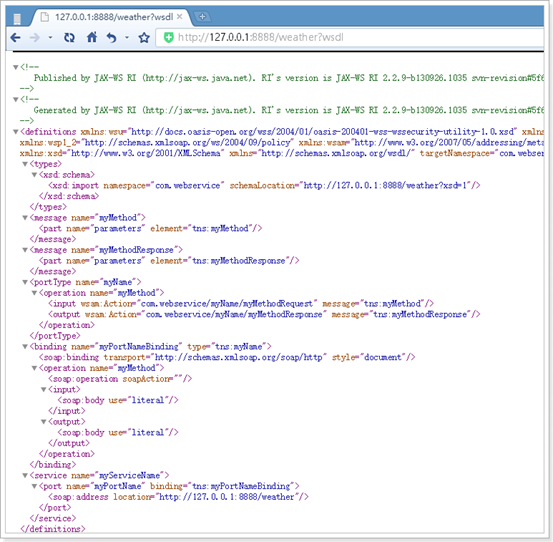Click the closing </binding> tag
553x542 pixels.
(x=53, y=465)
